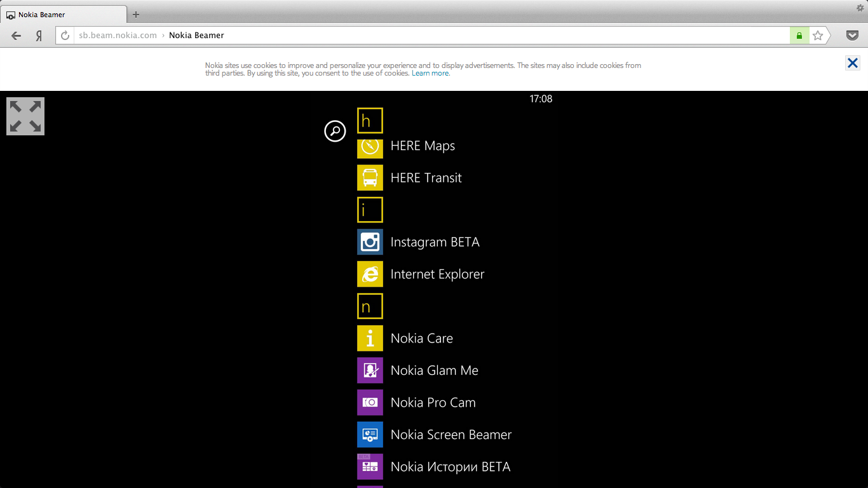Viewport: 868px width, 488px height.
Task: Open a new browser tab
Action: pos(136,15)
